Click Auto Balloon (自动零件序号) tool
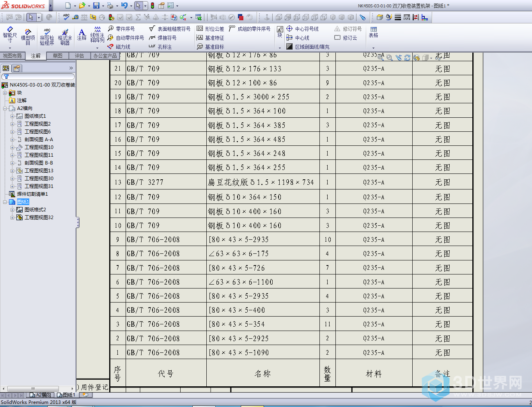This screenshot has width=532, height=407. click(x=126, y=38)
